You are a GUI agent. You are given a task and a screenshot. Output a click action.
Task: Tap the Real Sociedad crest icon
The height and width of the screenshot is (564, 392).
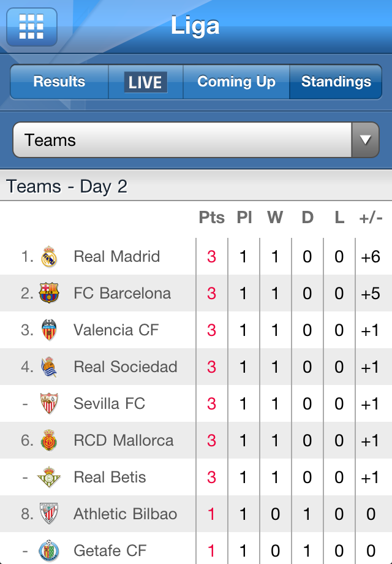click(x=49, y=367)
